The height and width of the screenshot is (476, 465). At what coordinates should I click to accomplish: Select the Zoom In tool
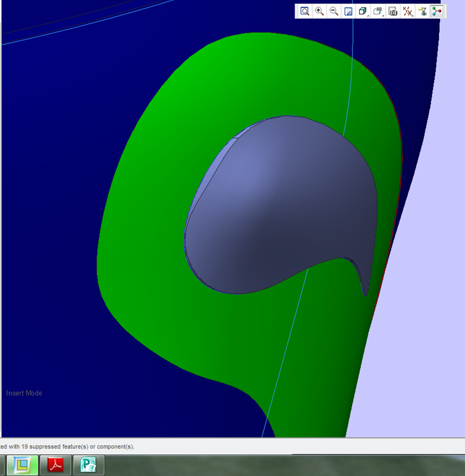[x=319, y=11]
